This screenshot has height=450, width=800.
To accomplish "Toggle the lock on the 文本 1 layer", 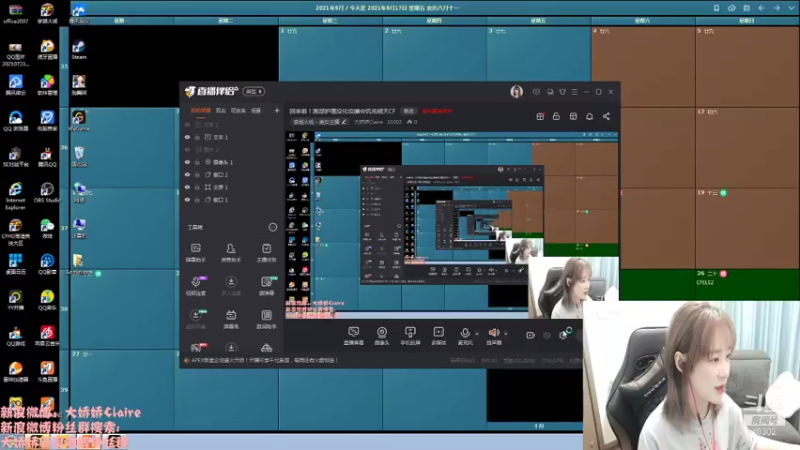I will click(197, 137).
